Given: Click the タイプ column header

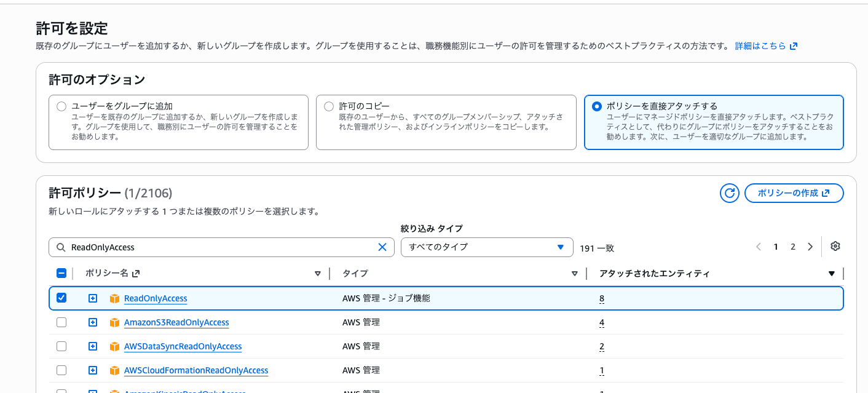Looking at the screenshot, I should pos(355,274).
